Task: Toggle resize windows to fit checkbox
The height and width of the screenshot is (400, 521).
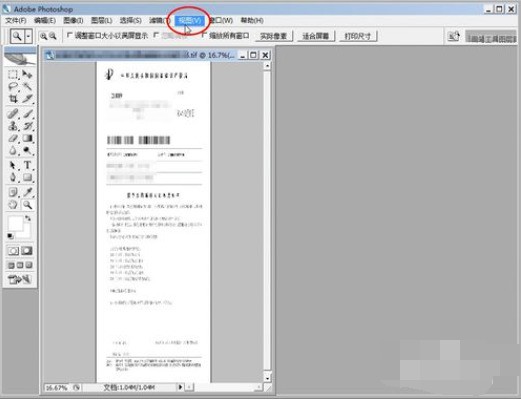Action: (x=70, y=35)
